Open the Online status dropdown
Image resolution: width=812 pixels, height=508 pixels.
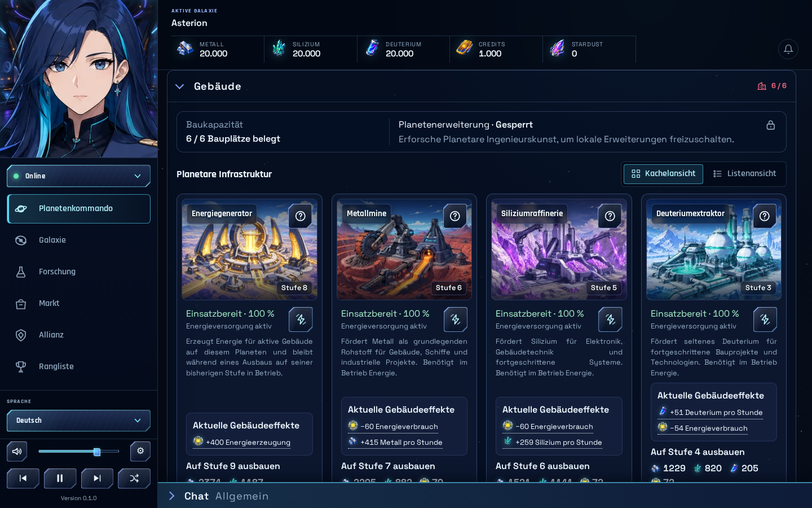pyautogui.click(x=78, y=176)
